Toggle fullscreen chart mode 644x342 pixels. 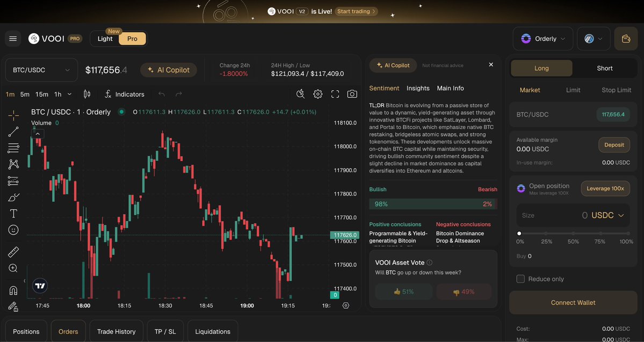(335, 94)
